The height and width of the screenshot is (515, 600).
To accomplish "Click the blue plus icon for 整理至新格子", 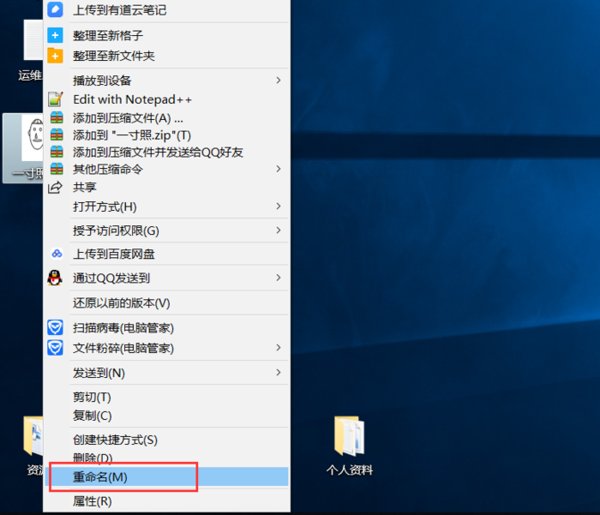I will tap(55, 35).
